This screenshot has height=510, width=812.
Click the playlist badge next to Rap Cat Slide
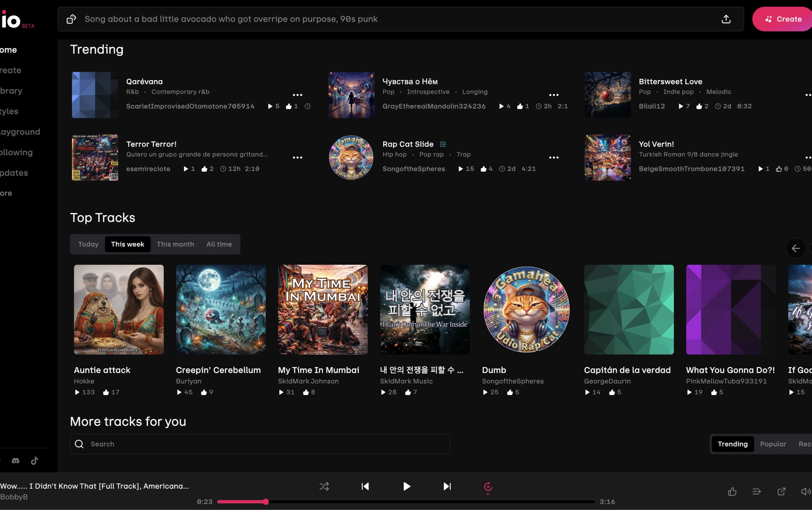click(443, 144)
